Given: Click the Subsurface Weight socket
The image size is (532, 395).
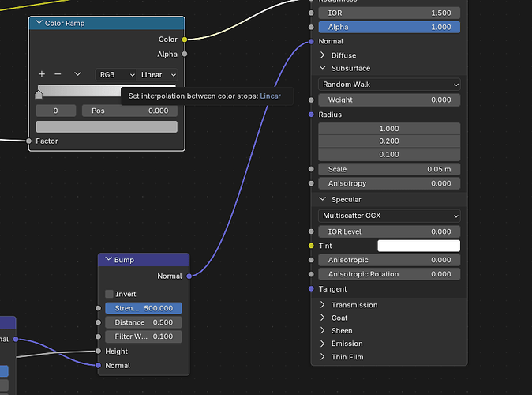Looking at the screenshot, I should [311, 100].
